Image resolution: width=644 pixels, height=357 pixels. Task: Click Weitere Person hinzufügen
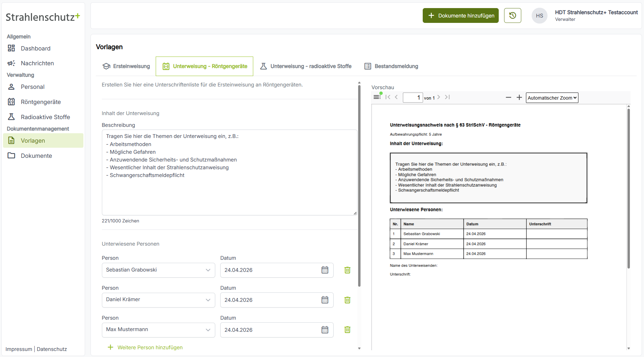point(145,347)
